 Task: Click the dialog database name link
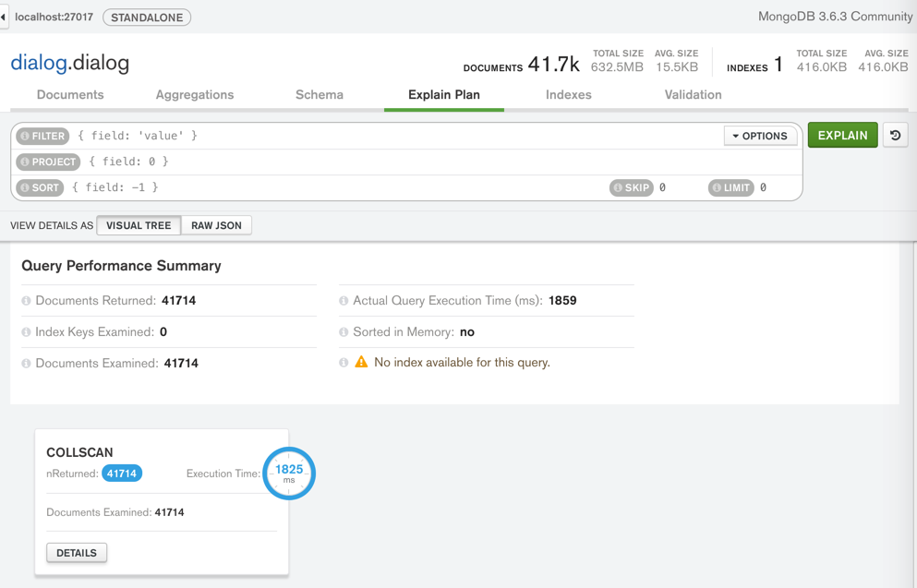coord(37,63)
